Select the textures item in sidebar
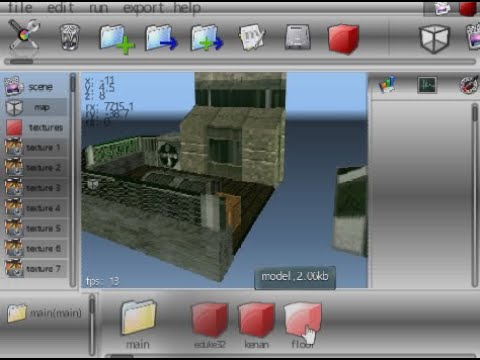 coord(35,127)
